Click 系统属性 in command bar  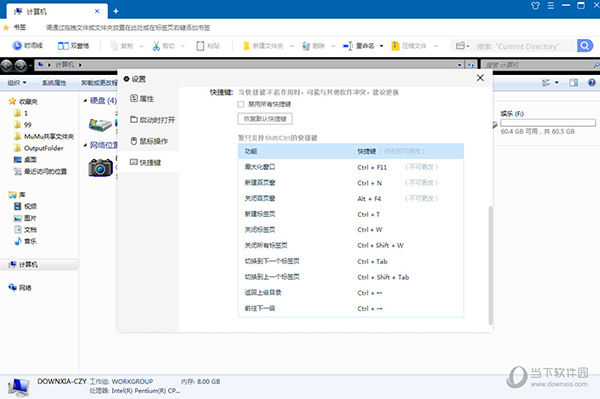point(54,82)
